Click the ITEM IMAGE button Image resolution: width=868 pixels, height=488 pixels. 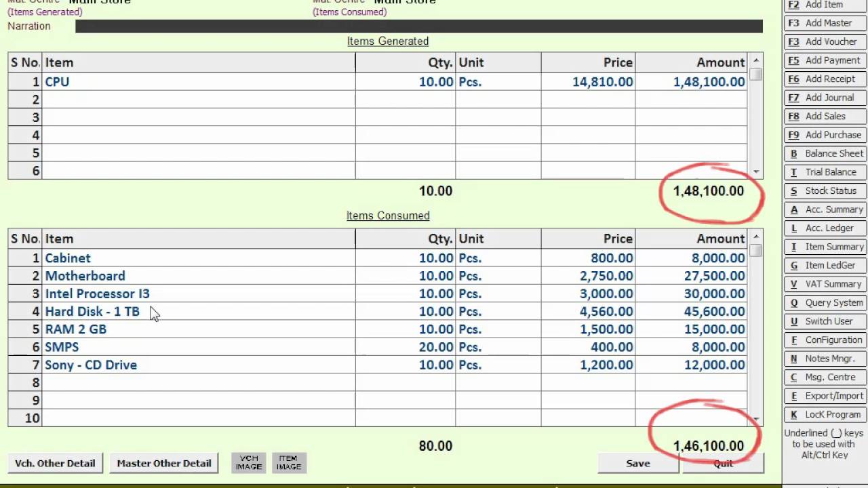(288, 463)
